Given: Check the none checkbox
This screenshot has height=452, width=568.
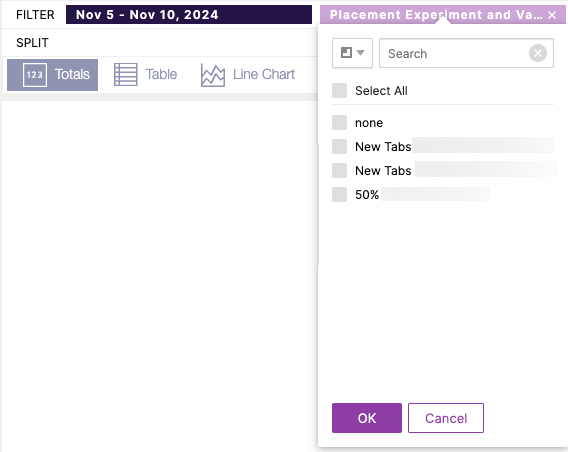Looking at the screenshot, I should tap(339, 122).
